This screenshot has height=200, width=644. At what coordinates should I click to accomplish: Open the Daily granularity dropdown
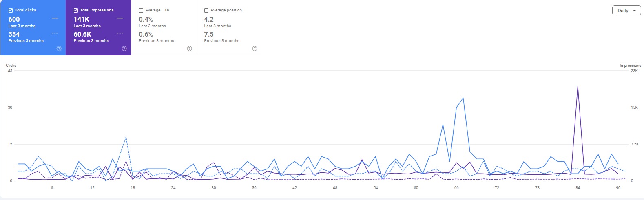coord(626,11)
